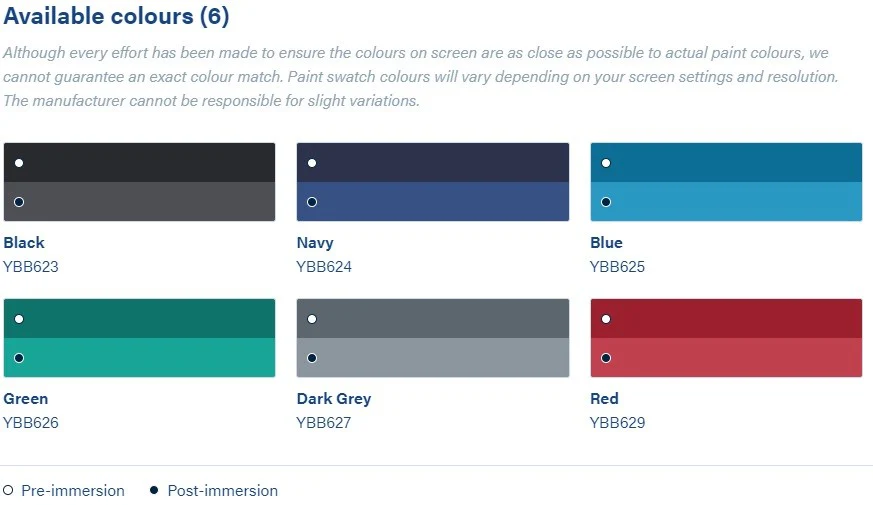The width and height of the screenshot is (873, 505).
Task: Select the Dark Grey pre-immersion swatch
Action: point(432,318)
